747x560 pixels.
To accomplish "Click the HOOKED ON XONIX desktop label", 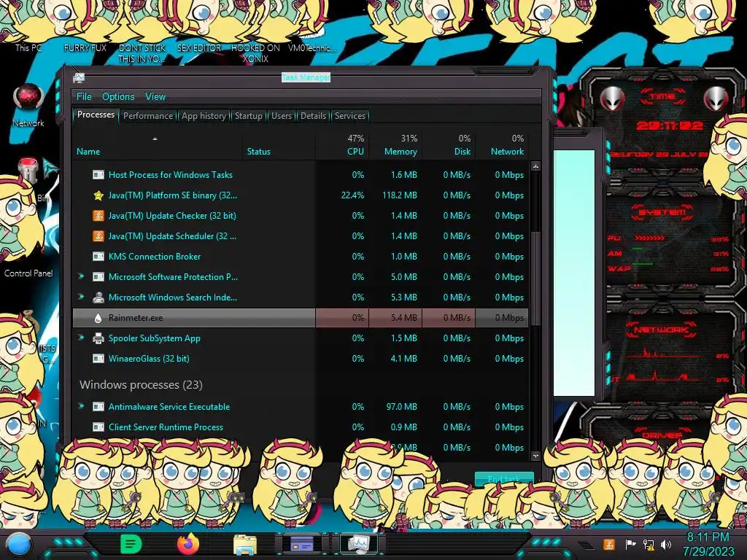I will coord(255,53).
